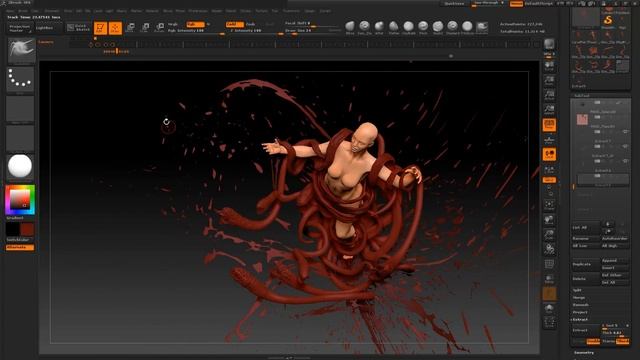
Task: Toggle L.Sym local symmetry icon
Action: pyautogui.click(x=549, y=169)
